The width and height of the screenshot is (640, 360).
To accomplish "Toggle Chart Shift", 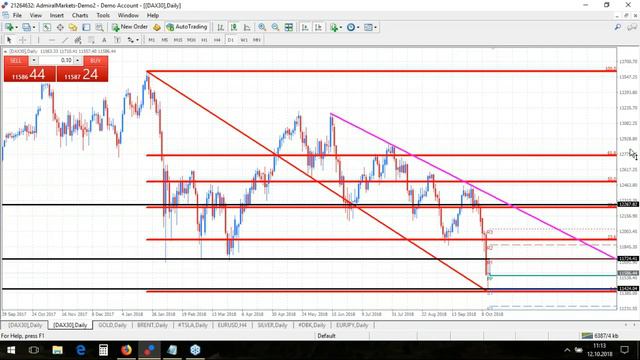I will click(318, 27).
